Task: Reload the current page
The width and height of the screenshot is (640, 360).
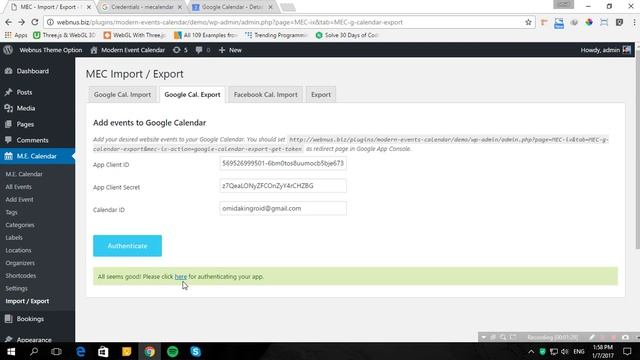Action: coord(35,22)
